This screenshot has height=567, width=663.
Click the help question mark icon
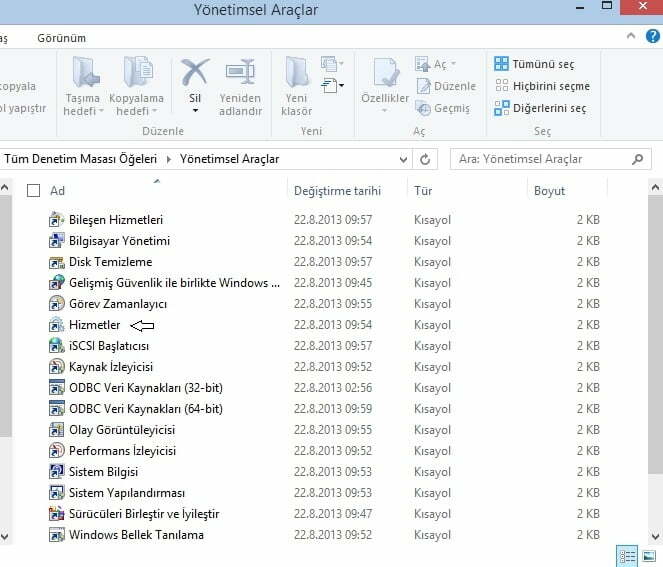click(653, 36)
